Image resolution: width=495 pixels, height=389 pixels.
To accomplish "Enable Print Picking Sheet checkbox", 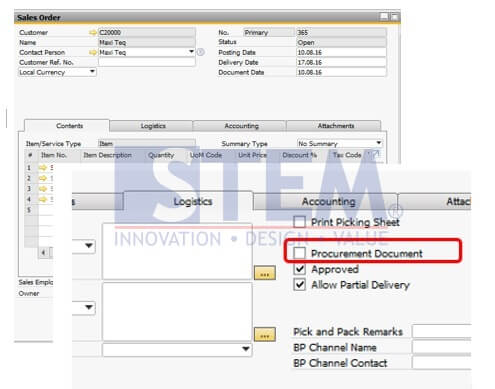I will coord(299,222).
